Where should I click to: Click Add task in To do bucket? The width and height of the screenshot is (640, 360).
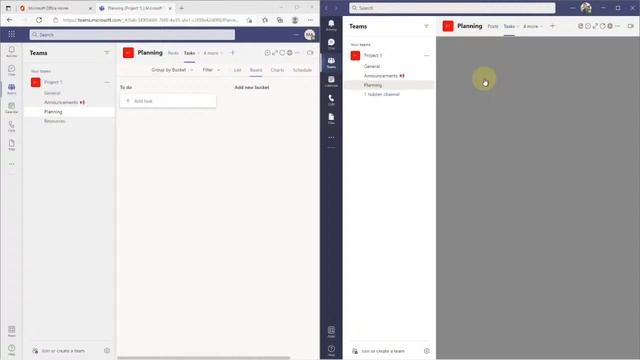168,101
